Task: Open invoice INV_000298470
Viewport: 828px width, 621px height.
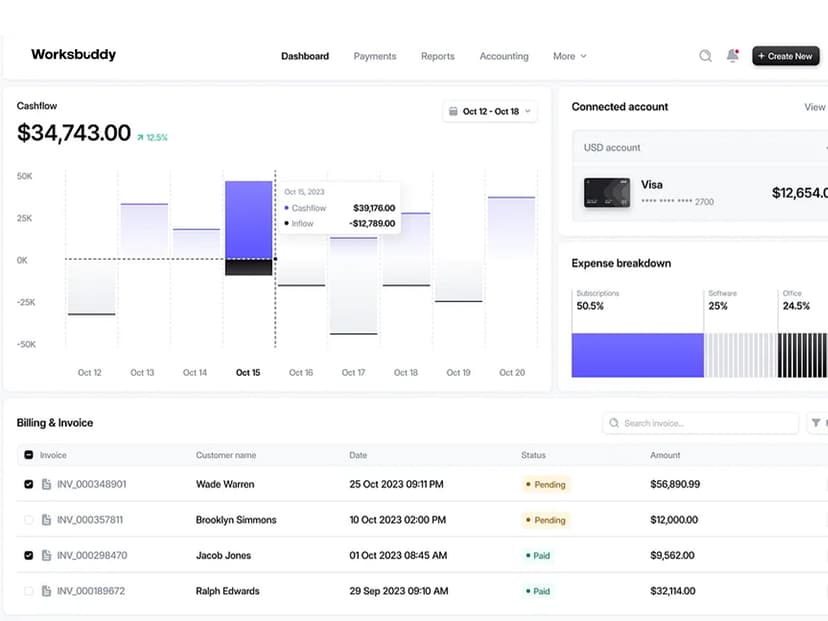Action: (x=92, y=556)
